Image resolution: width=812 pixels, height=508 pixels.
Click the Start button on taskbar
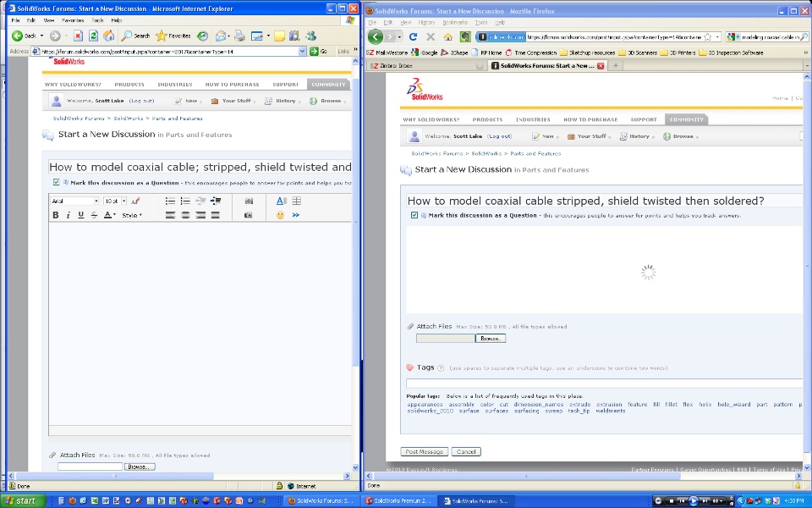point(23,500)
